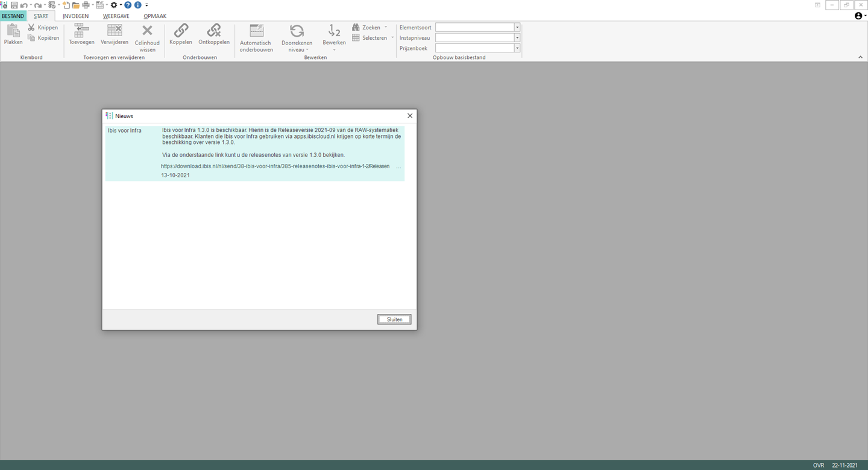Click the OVR indicator in the status bar
Viewport: 868px width, 470px height.
tap(819, 465)
